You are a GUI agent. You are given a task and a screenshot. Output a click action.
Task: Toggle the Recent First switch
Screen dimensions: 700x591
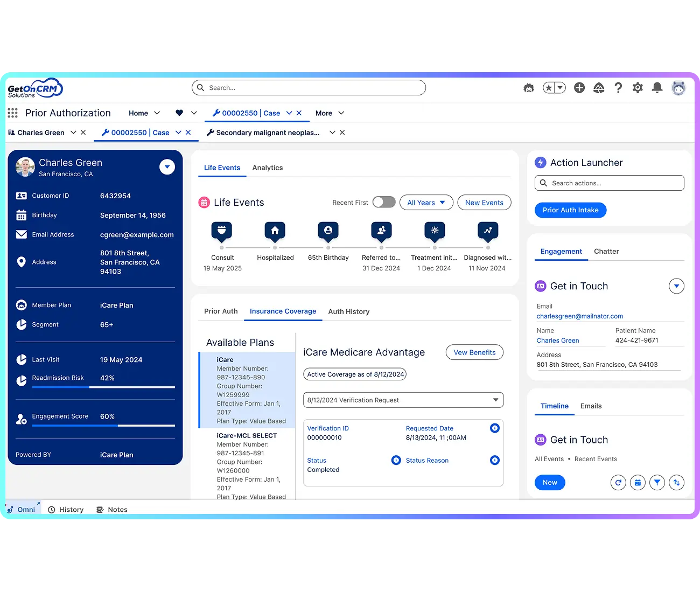coord(384,202)
